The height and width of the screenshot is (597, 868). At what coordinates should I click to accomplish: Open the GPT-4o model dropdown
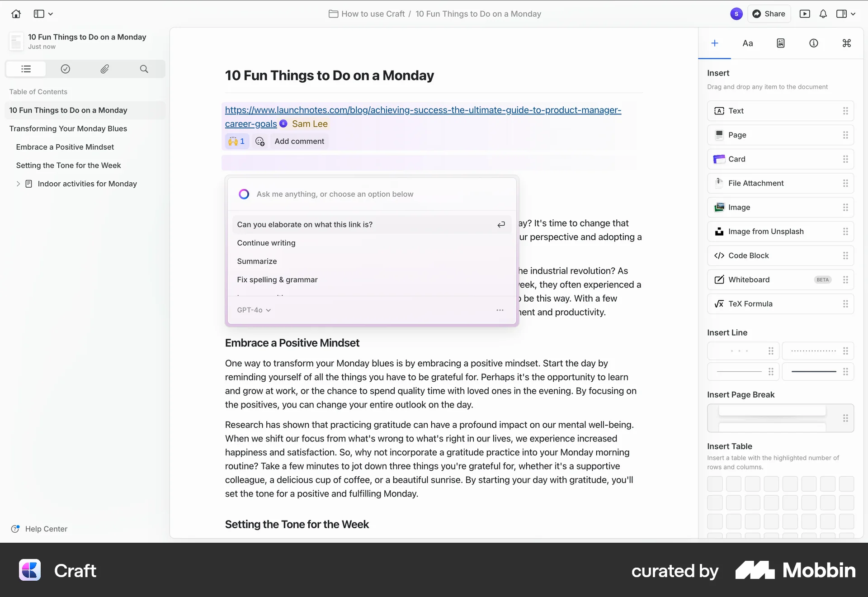[x=253, y=310]
